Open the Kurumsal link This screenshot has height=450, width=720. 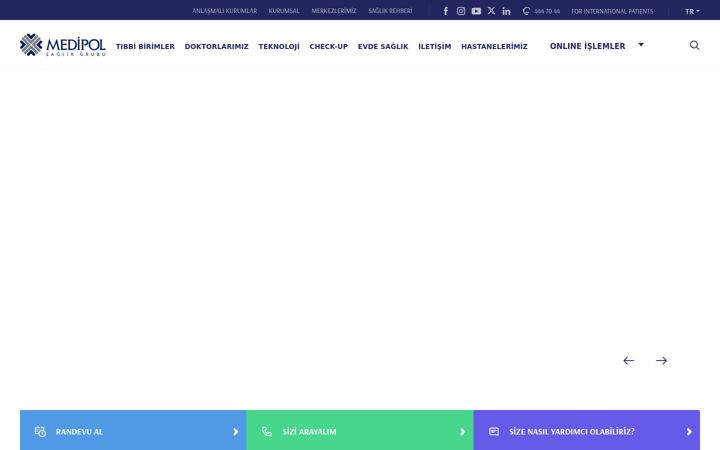(x=284, y=11)
